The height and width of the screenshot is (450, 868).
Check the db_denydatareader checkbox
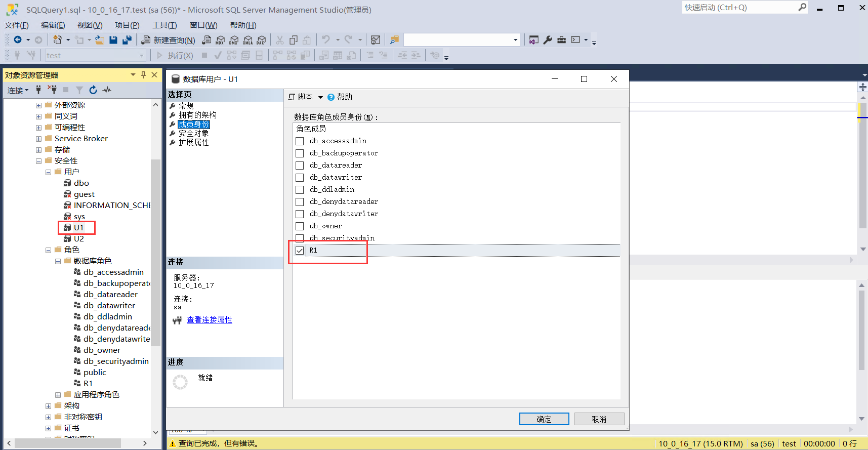[300, 202]
